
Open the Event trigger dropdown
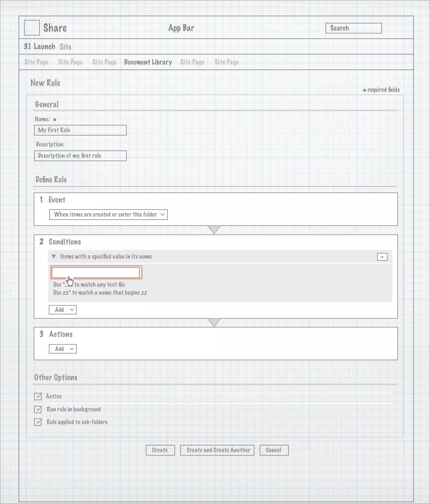(x=108, y=215)
